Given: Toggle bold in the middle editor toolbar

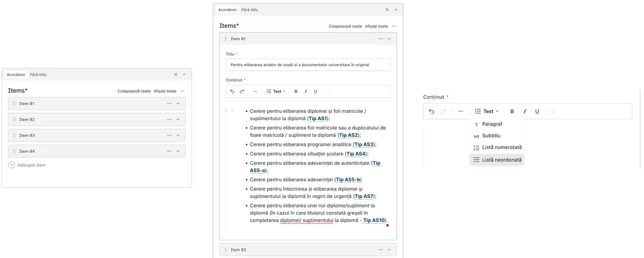Looking at the screenshot, I should pyautogui.click(x=296, y=91).
